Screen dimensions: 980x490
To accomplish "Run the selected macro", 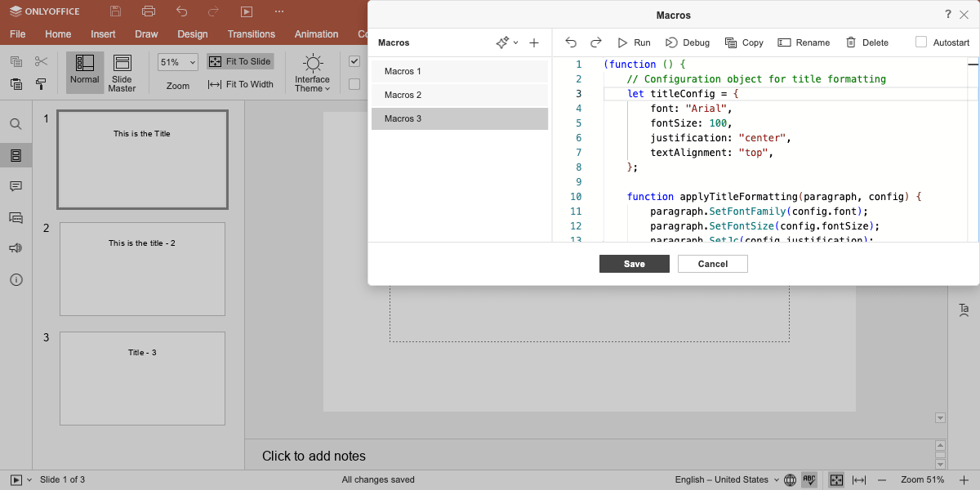I will pos(634,42).
